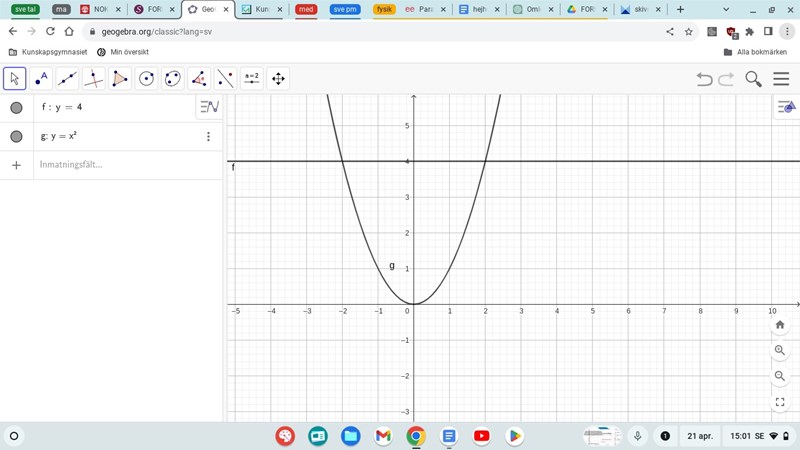Hide the graph of g: y = x²
The width and height of the screenshot is (800, 450).
[16, 136]
